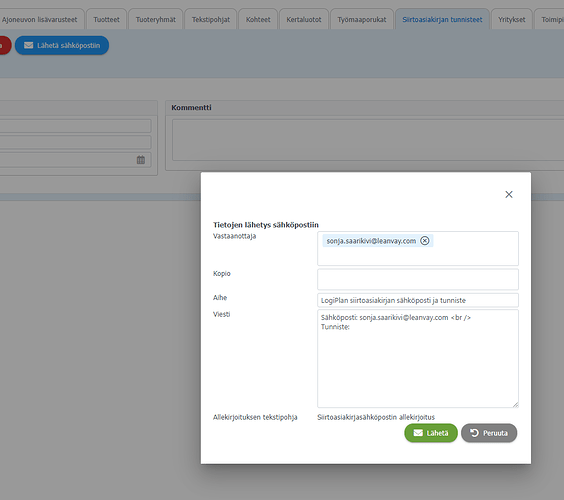Click inside the Viesti message area
The image size is (564, 500).
[418, 358]
